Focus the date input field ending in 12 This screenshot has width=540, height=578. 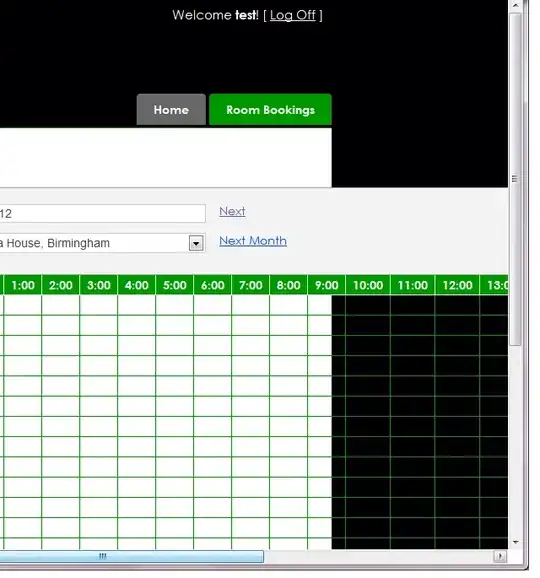click(x=102, y=213)
